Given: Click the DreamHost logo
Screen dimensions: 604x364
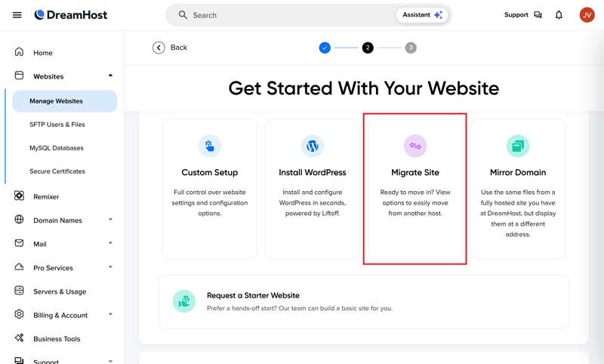Looking at the screenshot, I should 71,15.
